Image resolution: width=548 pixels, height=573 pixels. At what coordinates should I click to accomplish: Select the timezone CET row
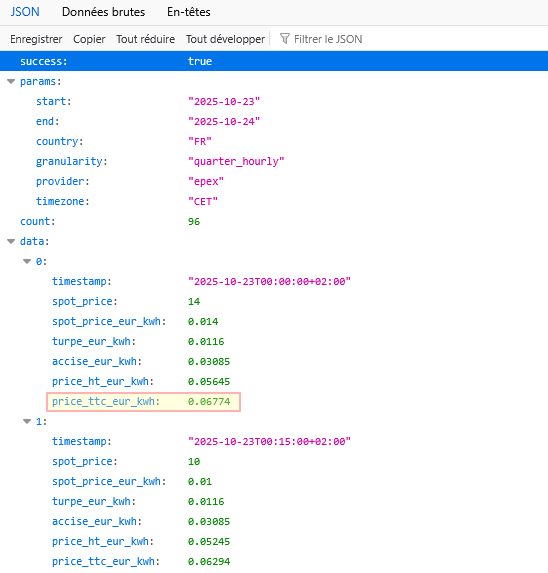tap(274, 201)
